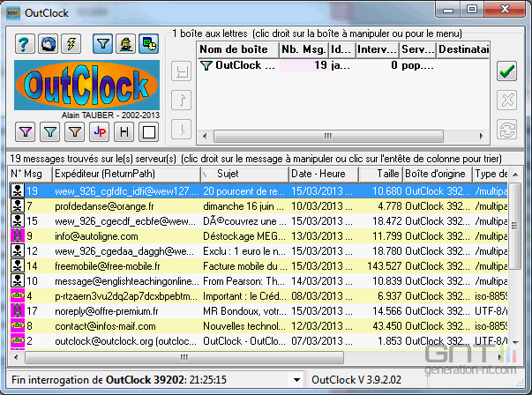Select message from info@autoligne.com

[259, 236]
